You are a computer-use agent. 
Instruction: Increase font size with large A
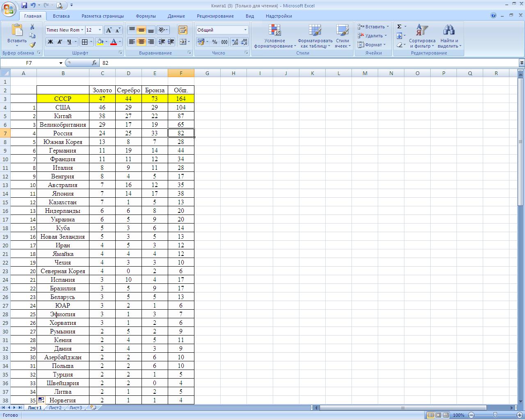pos(109,30)
